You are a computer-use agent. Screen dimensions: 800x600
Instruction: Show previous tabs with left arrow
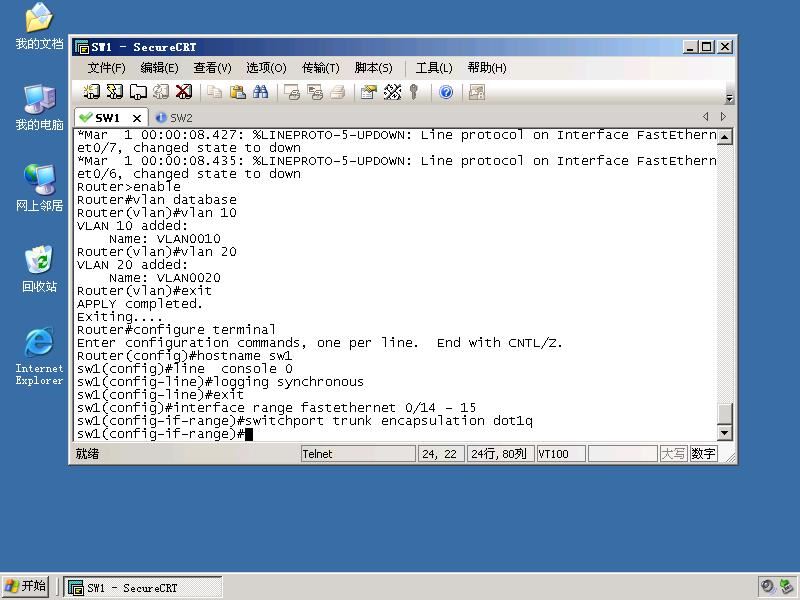point(706,117)
